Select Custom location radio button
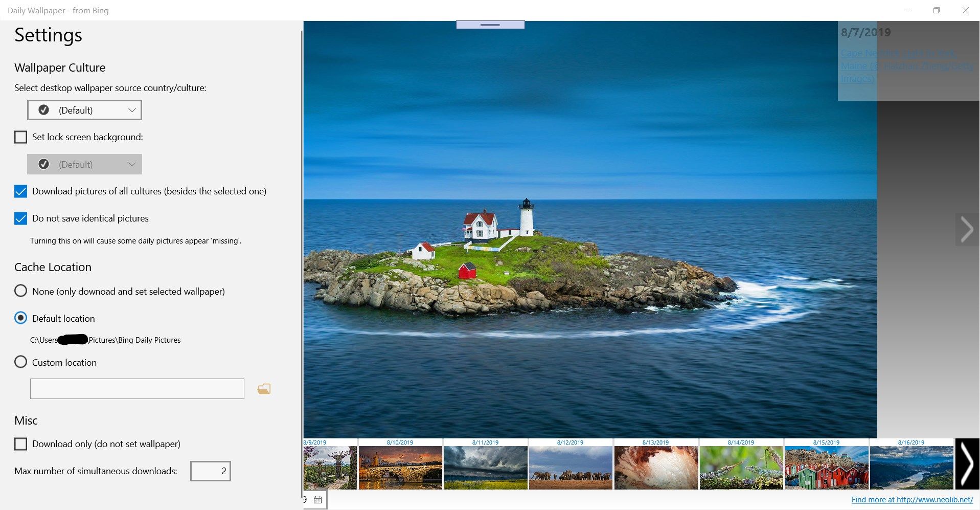Screen dimensions: 980x510 click(20, 362)
